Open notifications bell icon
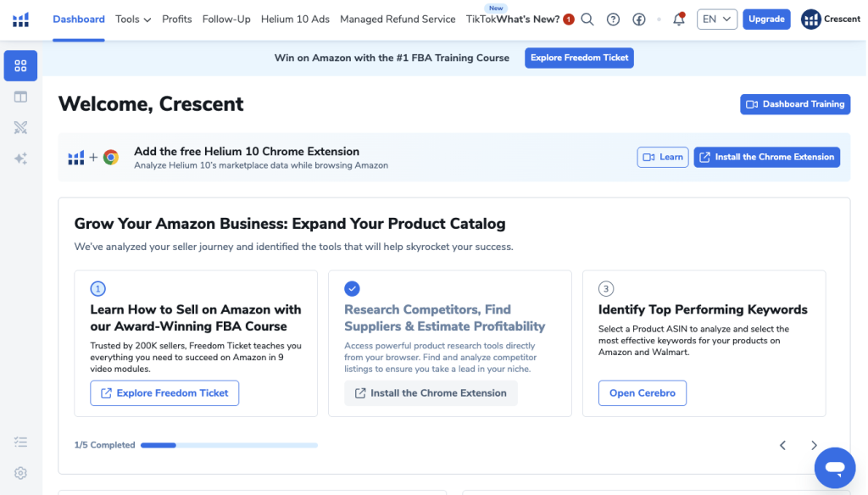The image size is (868, 495). [x=679, y=19]
